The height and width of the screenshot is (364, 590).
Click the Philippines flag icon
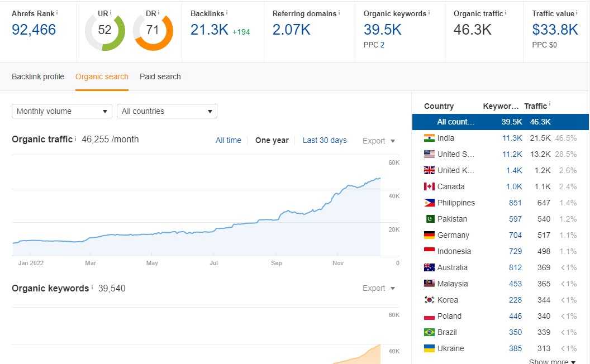429,203
